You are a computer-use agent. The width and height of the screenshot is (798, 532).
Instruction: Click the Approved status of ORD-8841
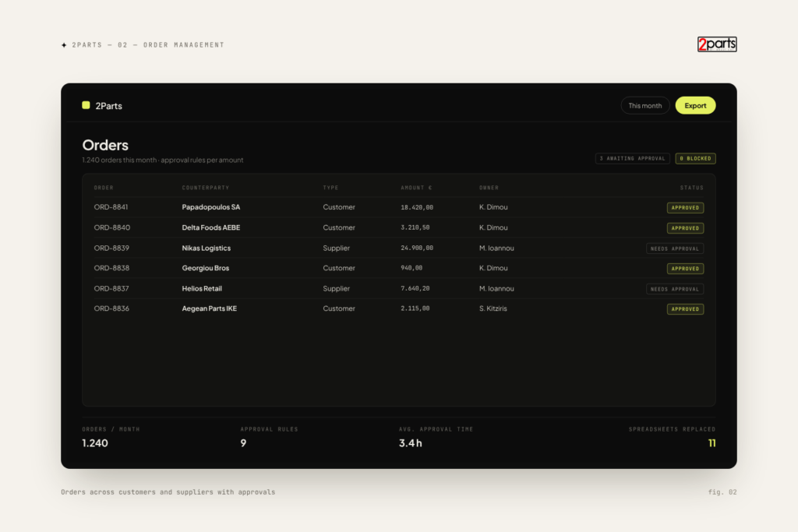point(685,207)
